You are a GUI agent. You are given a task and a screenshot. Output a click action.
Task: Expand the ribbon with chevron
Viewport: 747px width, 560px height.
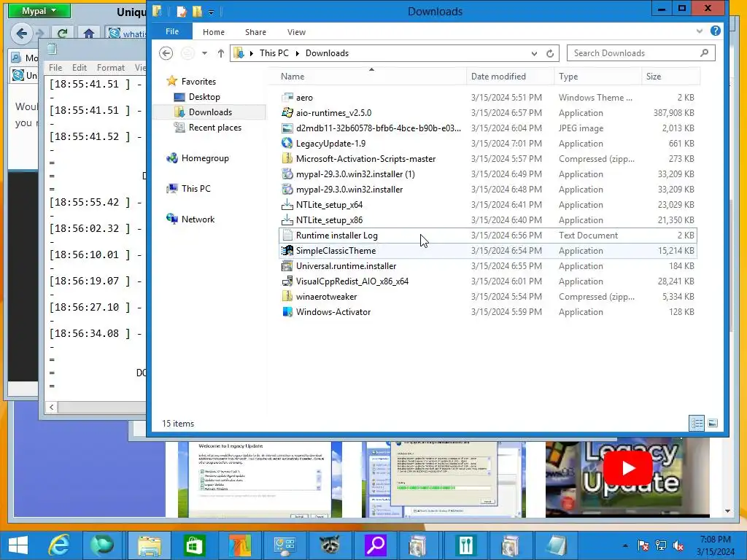coord(699,31)
